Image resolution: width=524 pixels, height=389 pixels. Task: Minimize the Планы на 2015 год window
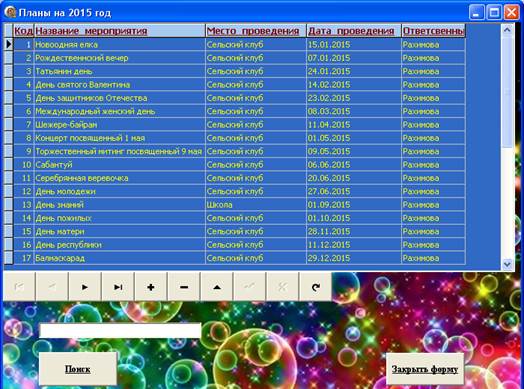click(477, 13)
